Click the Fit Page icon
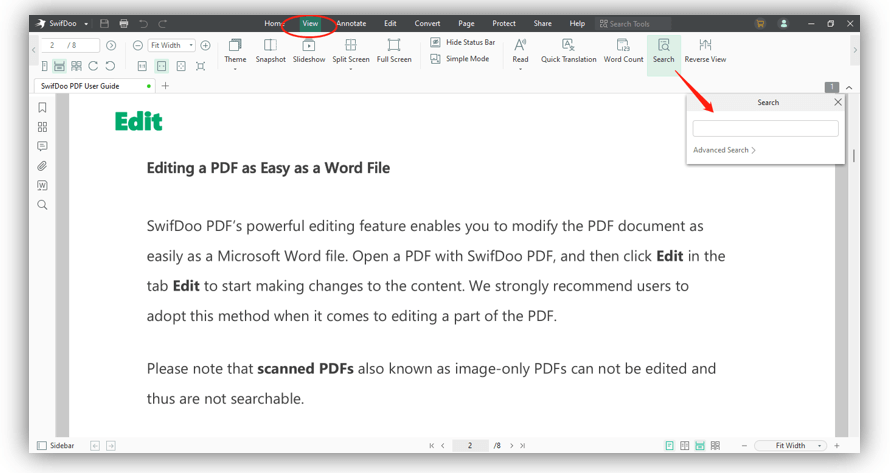Viewport: 891px width, 473px height. tap(181, 66)
